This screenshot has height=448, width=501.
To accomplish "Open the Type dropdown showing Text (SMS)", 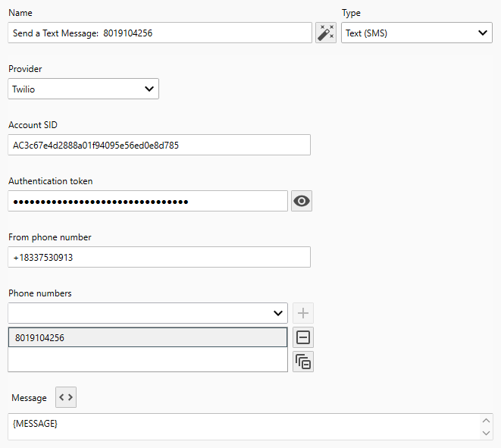I will (x=417, y=33).
